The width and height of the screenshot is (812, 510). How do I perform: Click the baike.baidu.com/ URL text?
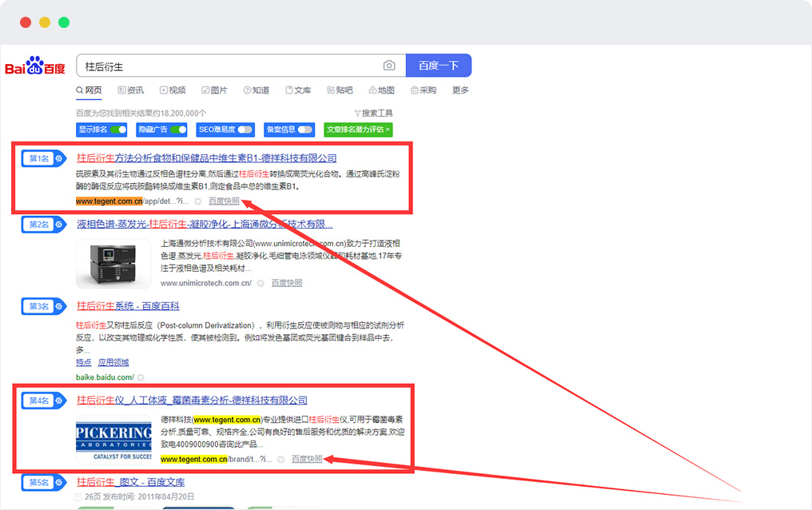105,377
